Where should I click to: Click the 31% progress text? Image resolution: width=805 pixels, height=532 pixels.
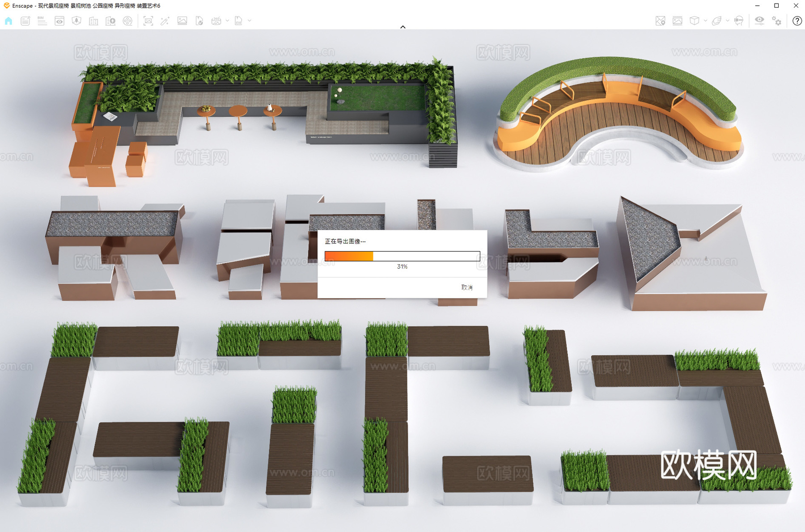click(x=402, y=266)
